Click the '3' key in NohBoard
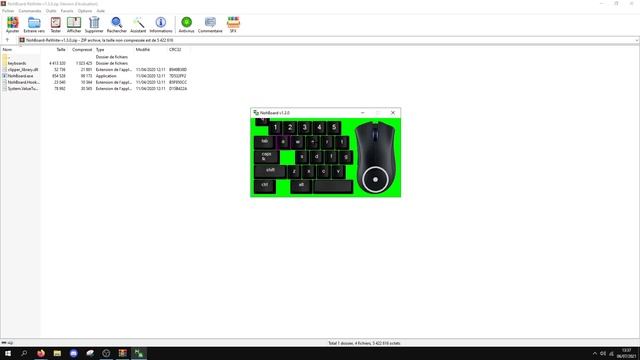Screen dimensions: 640x360 [x=305, y=127]
